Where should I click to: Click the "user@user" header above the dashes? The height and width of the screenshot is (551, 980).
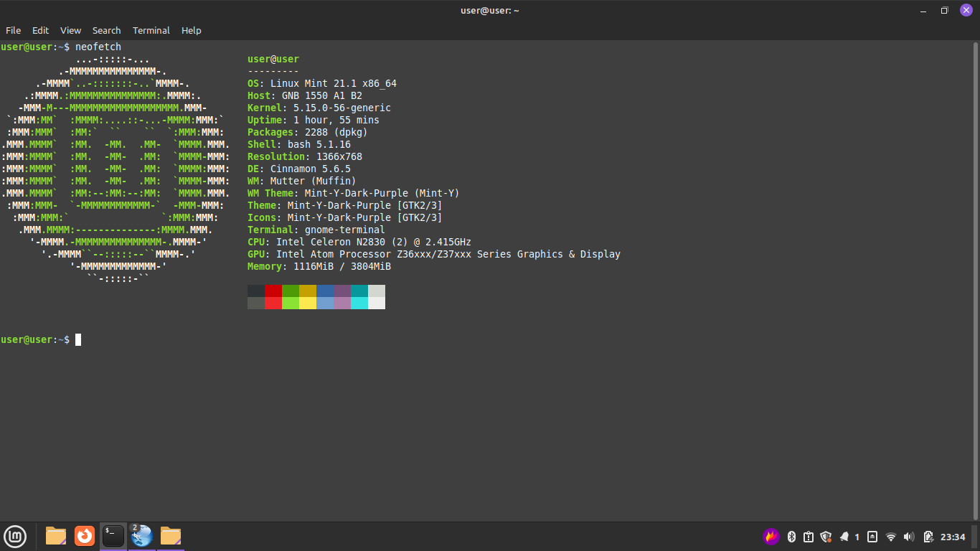[273, 59]
